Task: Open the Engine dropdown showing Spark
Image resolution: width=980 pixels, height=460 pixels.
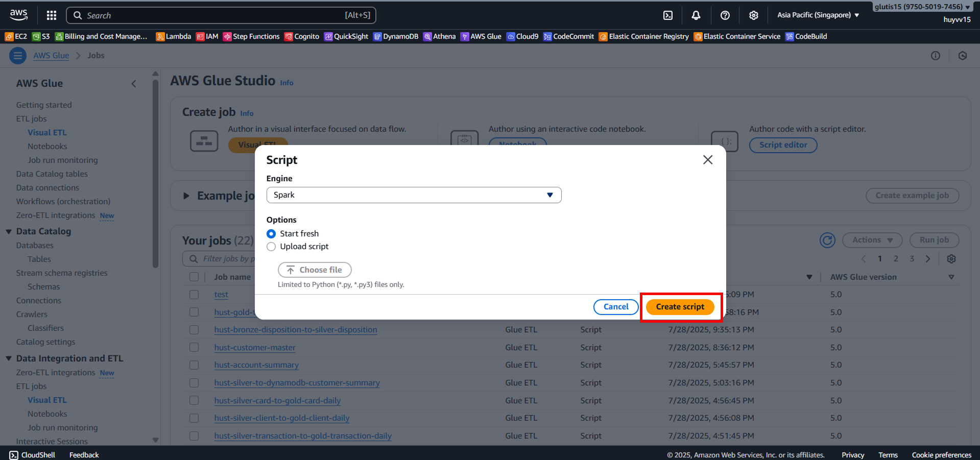Action: coord(414,195)
